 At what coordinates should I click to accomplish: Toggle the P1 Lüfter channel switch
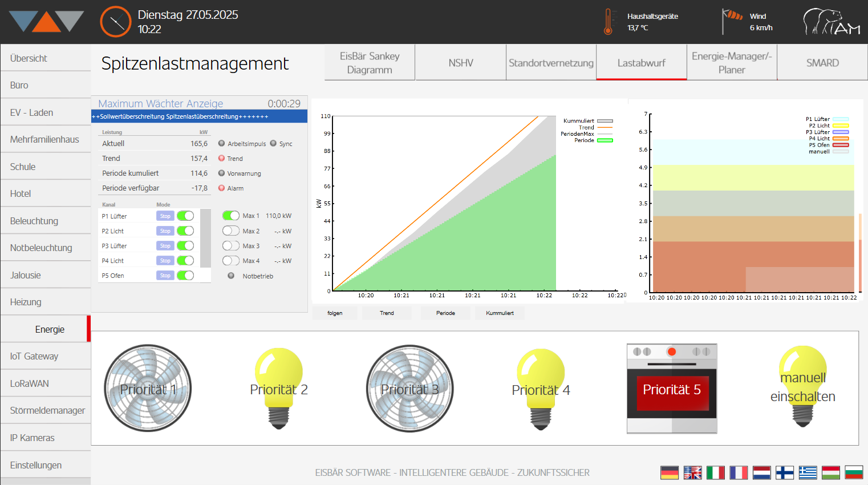click(185, 216)
